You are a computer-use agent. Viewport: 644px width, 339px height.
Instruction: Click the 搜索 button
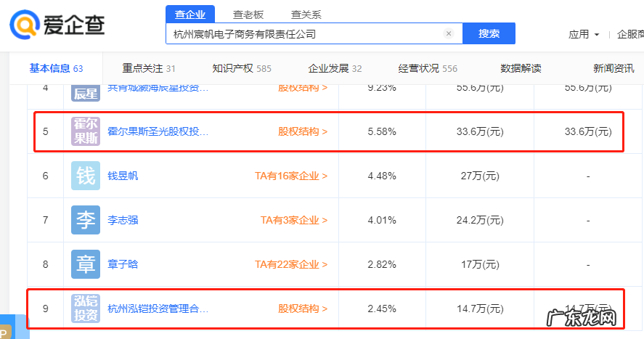(x=489, y=33)
